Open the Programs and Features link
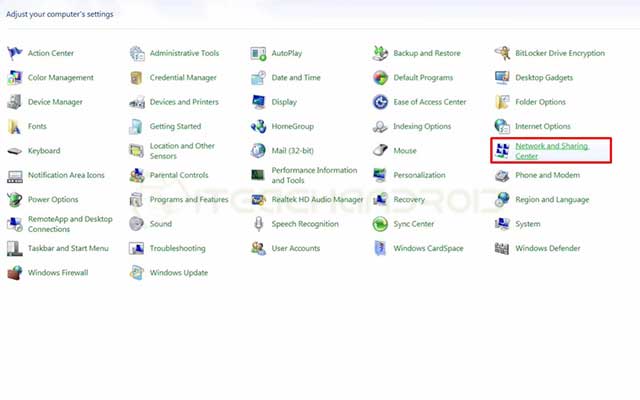 (x=189, y=200)
